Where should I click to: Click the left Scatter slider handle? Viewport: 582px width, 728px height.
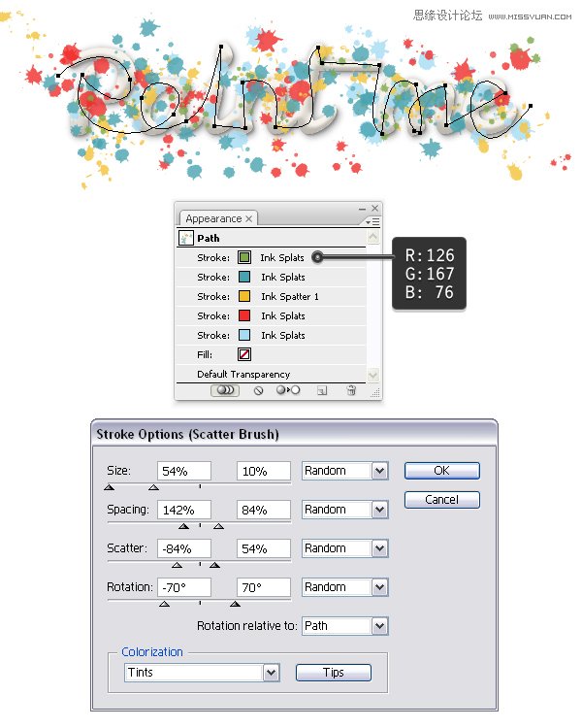pyautogui.click(x=177, y=565)
